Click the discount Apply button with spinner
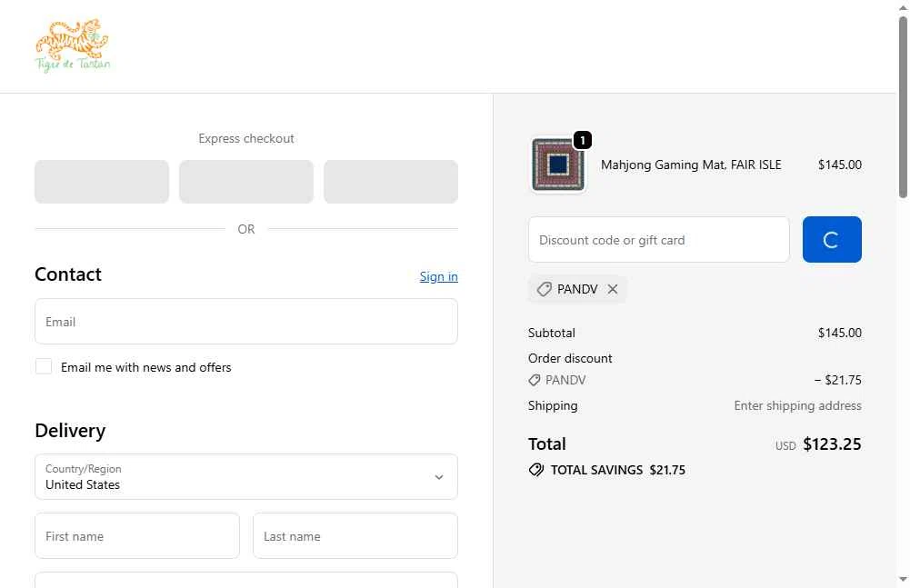Viewport: 910px width, 588px height. [x=832, y=239]
